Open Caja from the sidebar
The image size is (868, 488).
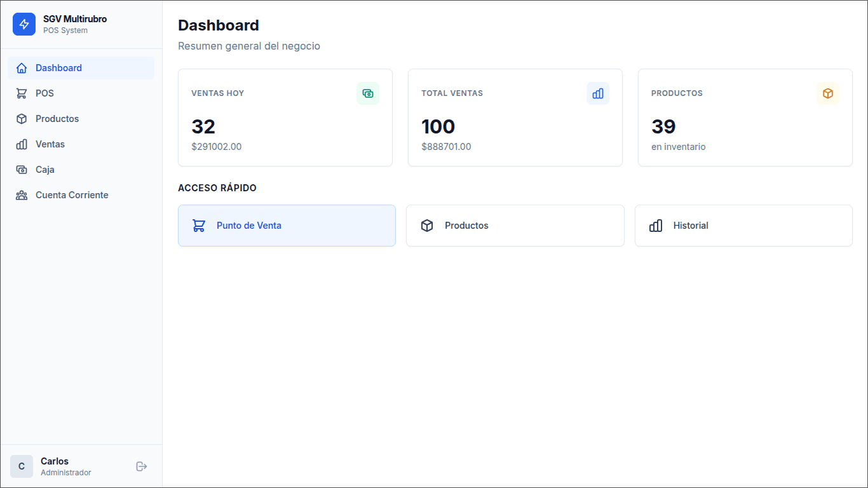click(81, 170)
